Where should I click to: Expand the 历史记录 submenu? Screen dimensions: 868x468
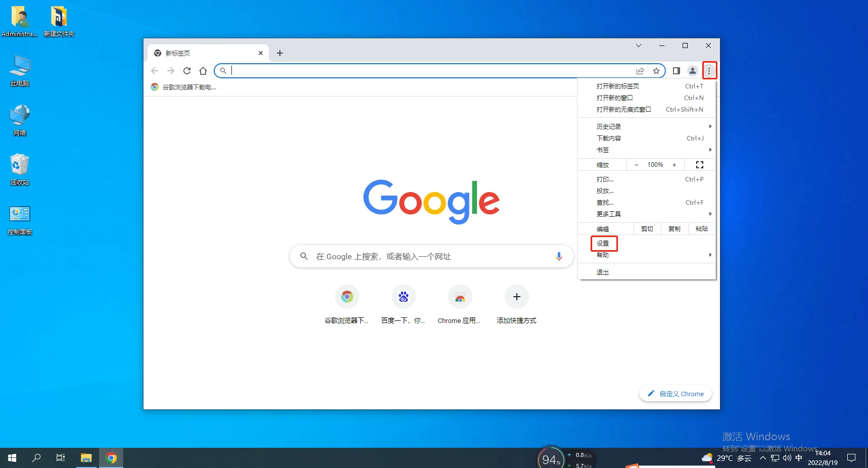tap(647, 127)
